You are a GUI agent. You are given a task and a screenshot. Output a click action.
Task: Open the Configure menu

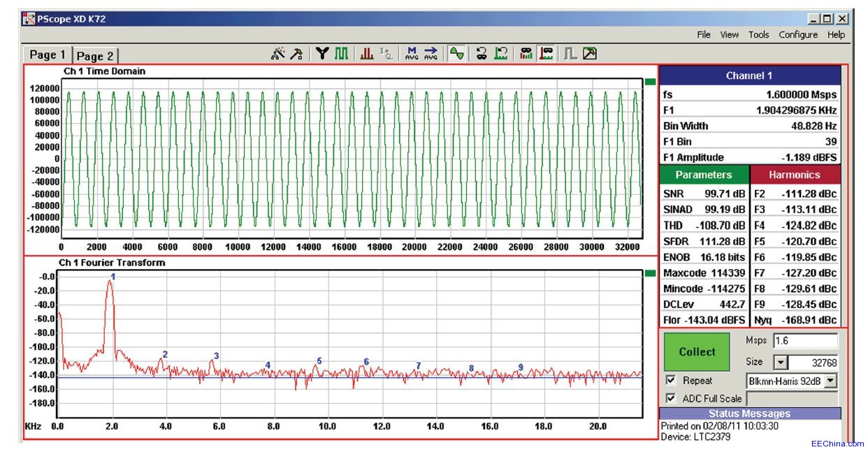(798, 34)
